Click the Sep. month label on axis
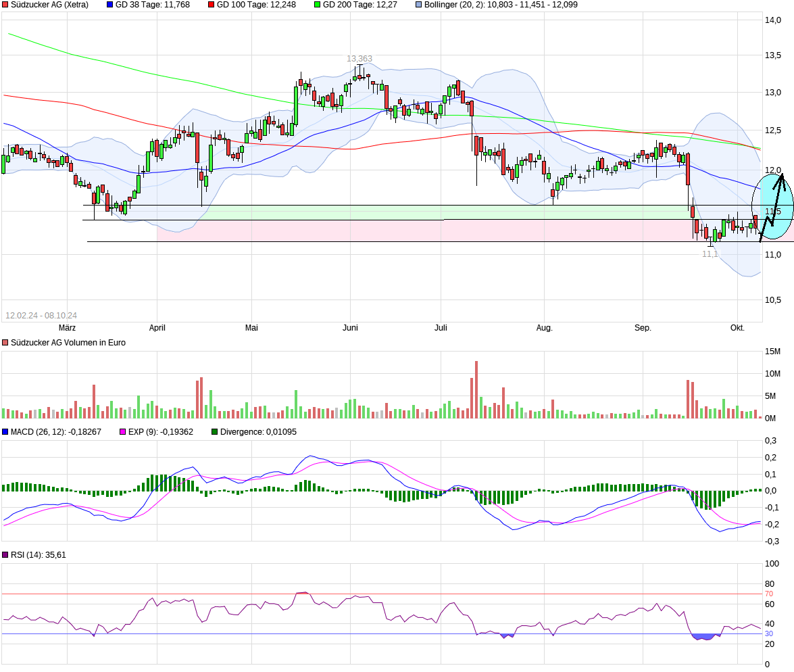This screenshot has width=794, height=672. click(643, 328)
